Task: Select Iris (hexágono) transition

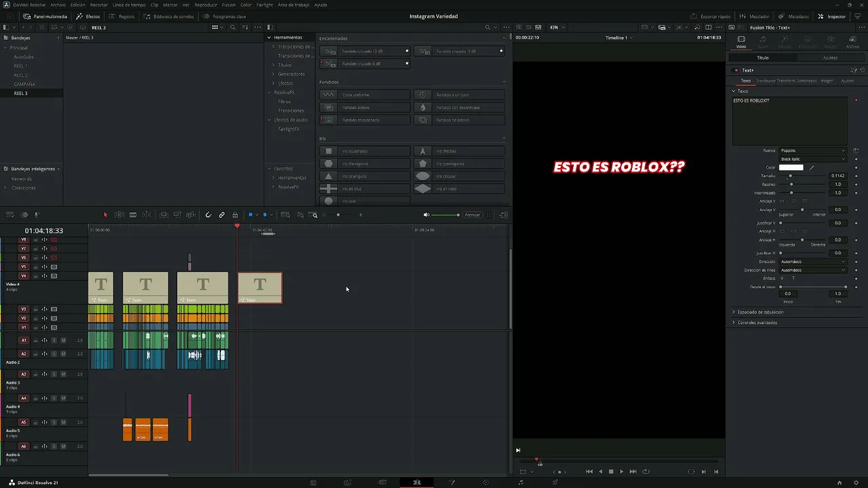Action: pos(366,164)
